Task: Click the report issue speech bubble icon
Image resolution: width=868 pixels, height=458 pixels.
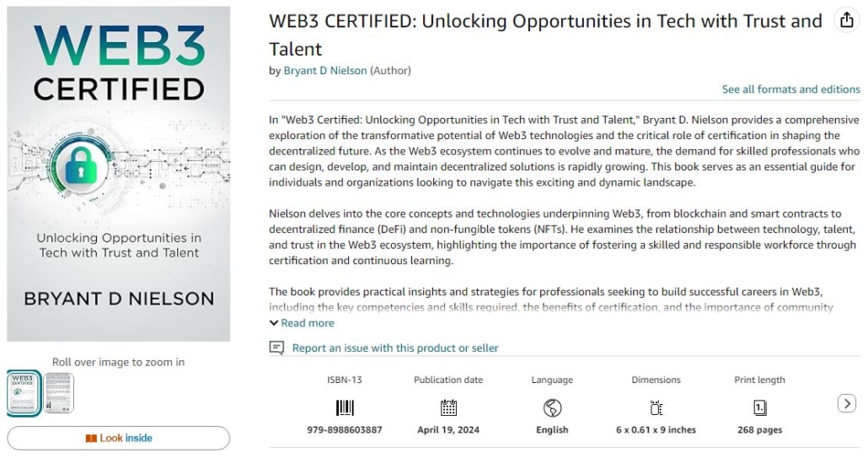Action: pos(276,348)
